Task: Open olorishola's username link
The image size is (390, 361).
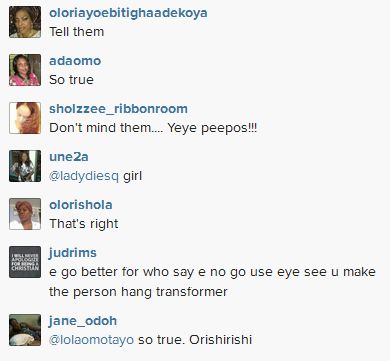Action: click(x=81, y=205)
